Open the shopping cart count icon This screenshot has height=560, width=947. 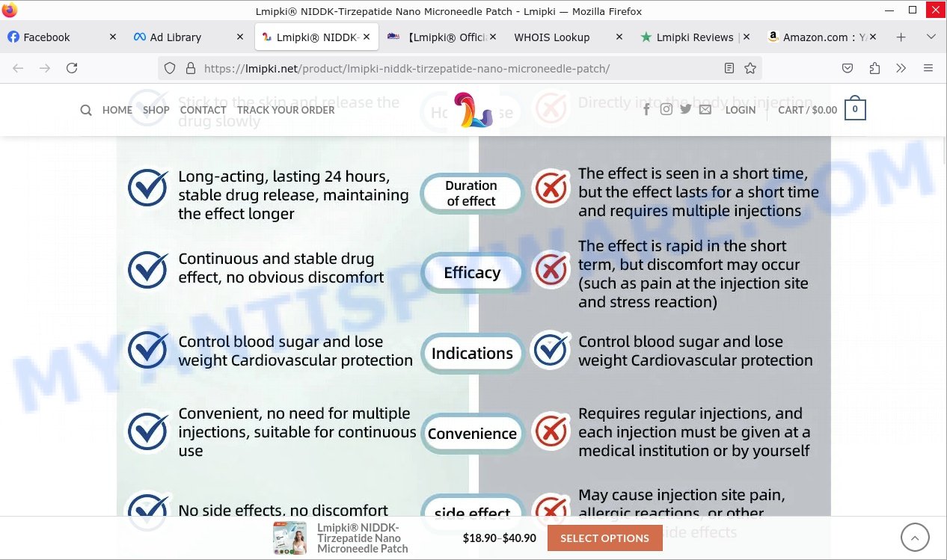tap(855, 110)
